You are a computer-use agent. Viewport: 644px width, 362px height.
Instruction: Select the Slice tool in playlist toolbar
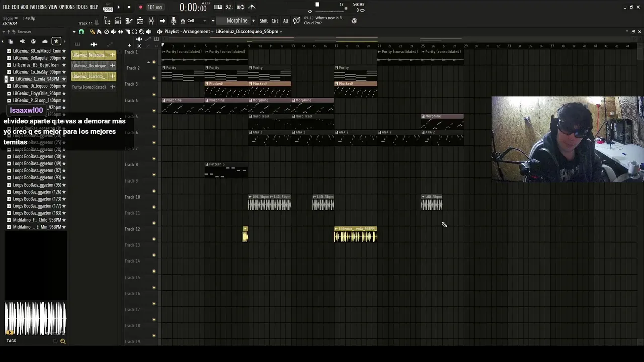point(127,32)
